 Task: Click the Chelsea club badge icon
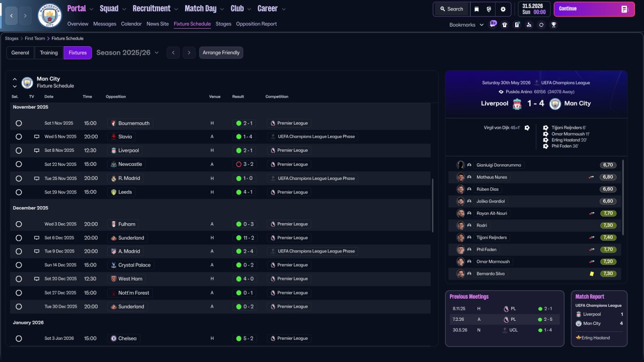pos(114,339)
